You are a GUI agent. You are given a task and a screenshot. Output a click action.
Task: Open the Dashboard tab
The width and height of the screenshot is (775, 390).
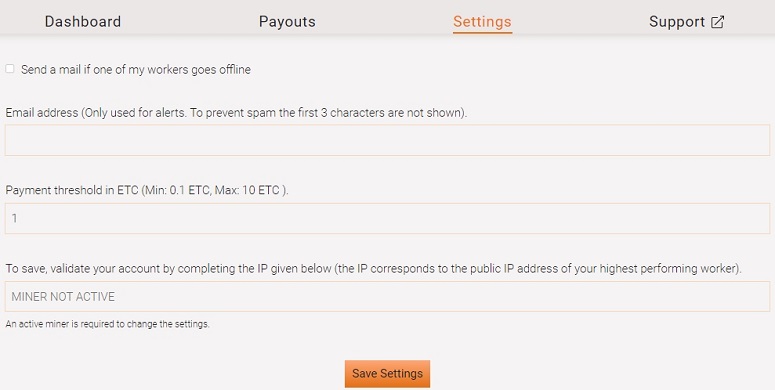point(83,22)
